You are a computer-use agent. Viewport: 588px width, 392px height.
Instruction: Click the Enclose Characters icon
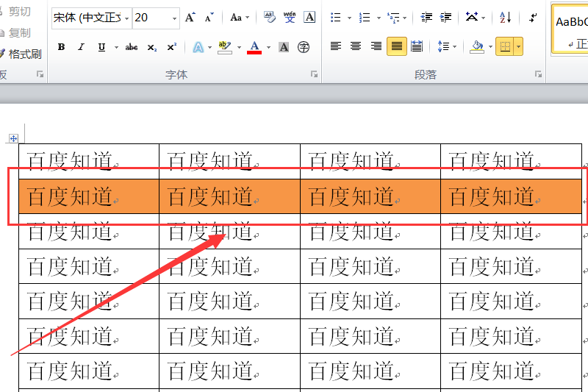[x=304, y=47]
